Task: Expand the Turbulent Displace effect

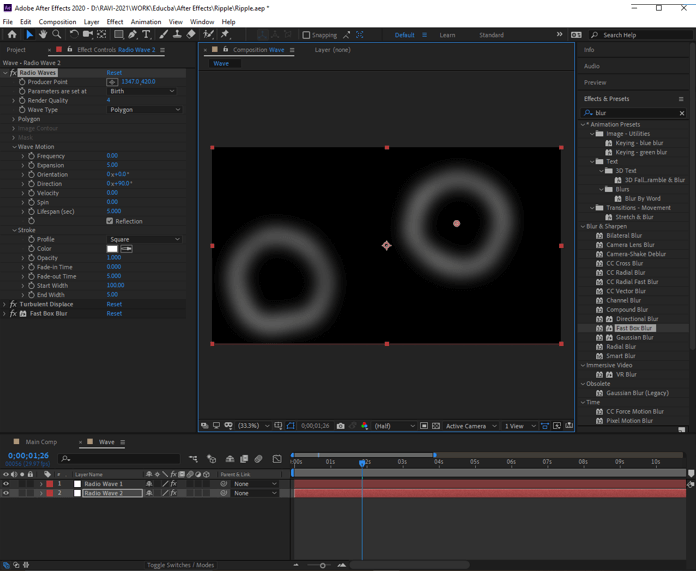Action: 5,304
